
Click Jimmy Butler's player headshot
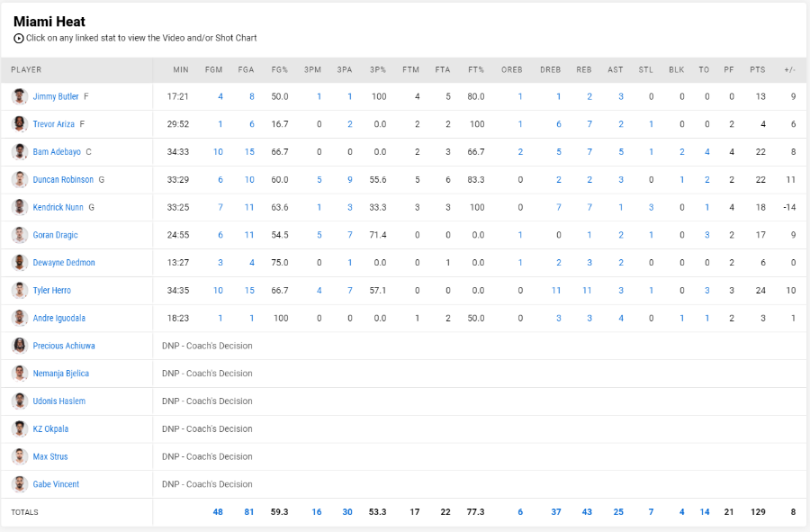(x=20, y=96)
